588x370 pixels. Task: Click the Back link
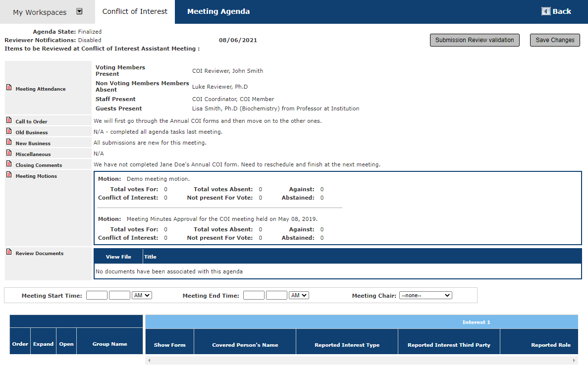pyautogui.click(x=561, y=11)
